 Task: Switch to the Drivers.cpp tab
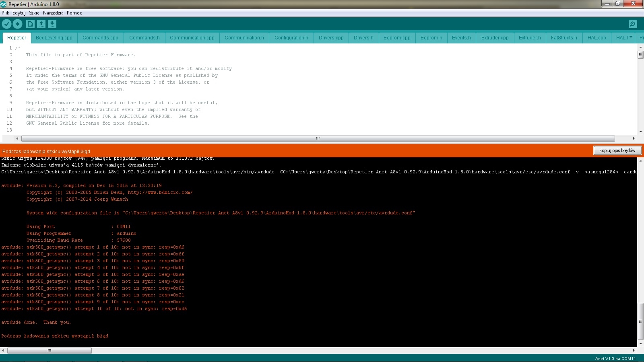click(331, 38)
